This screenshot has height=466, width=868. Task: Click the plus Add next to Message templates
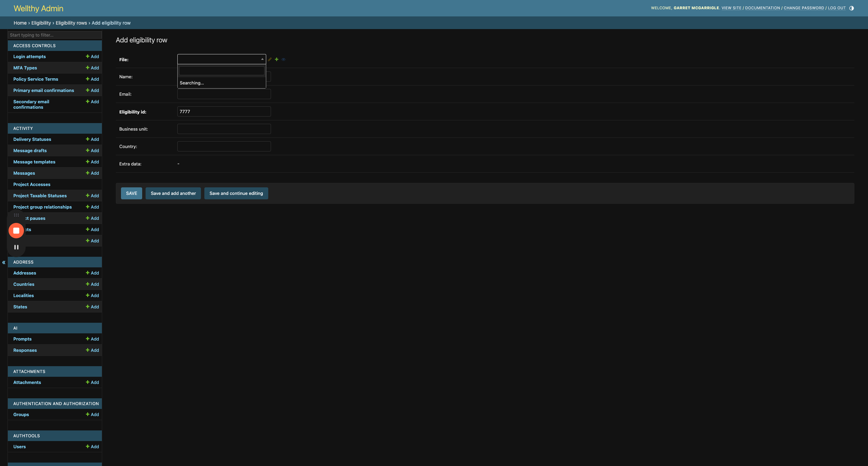point(92,162)
